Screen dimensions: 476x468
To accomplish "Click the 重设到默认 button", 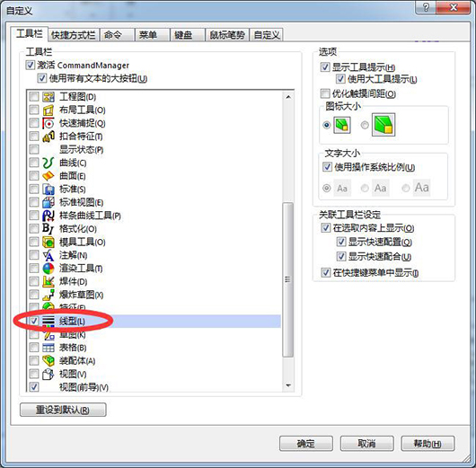I will [63, 410].
